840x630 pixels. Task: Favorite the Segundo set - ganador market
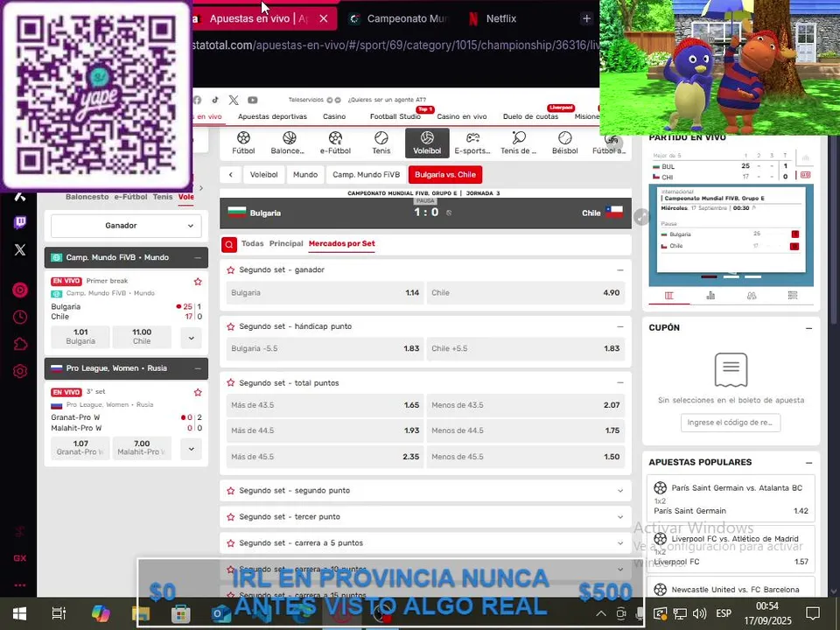pos(231,270)
